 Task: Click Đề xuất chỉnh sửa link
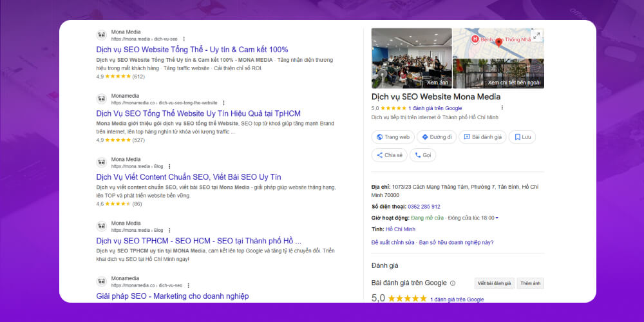point(393,242)
